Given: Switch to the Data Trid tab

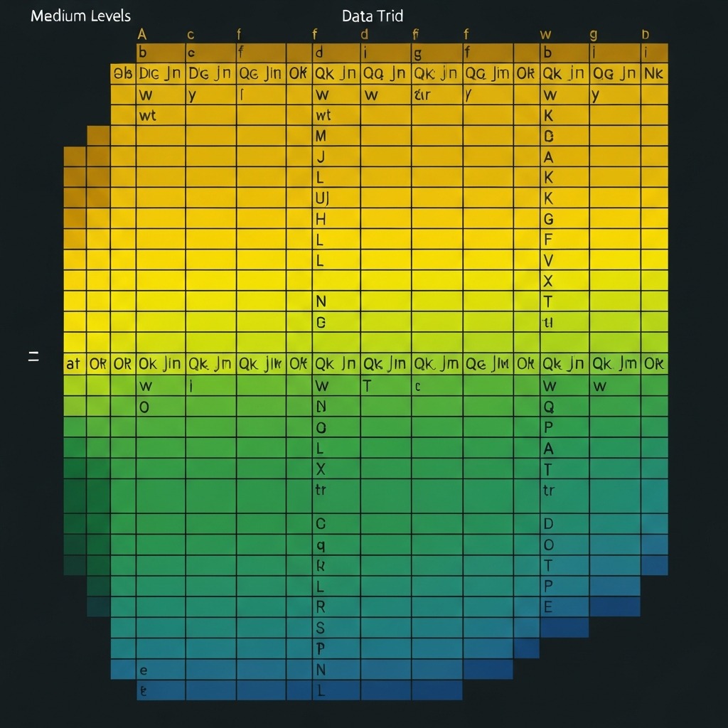Looking at the screenshot, I should coord(372,16).
